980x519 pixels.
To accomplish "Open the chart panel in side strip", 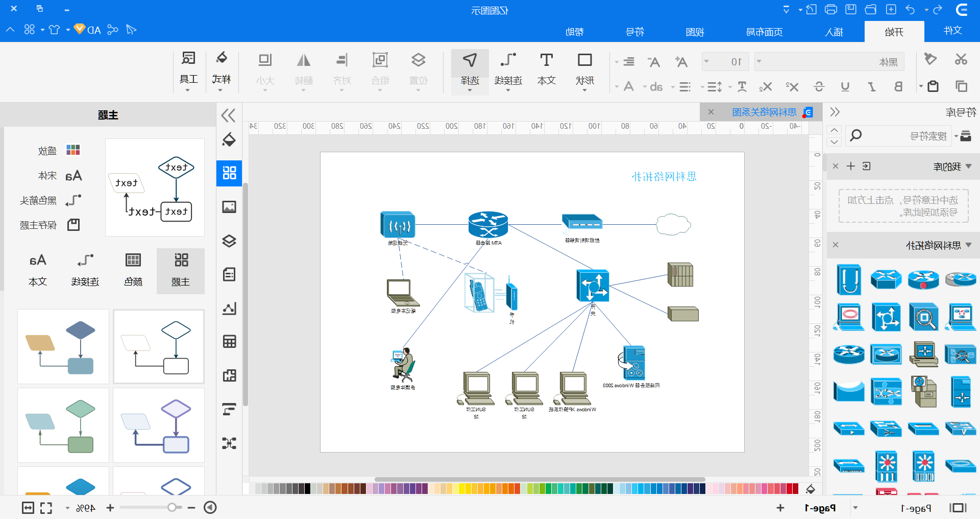I will coord(229,308).
